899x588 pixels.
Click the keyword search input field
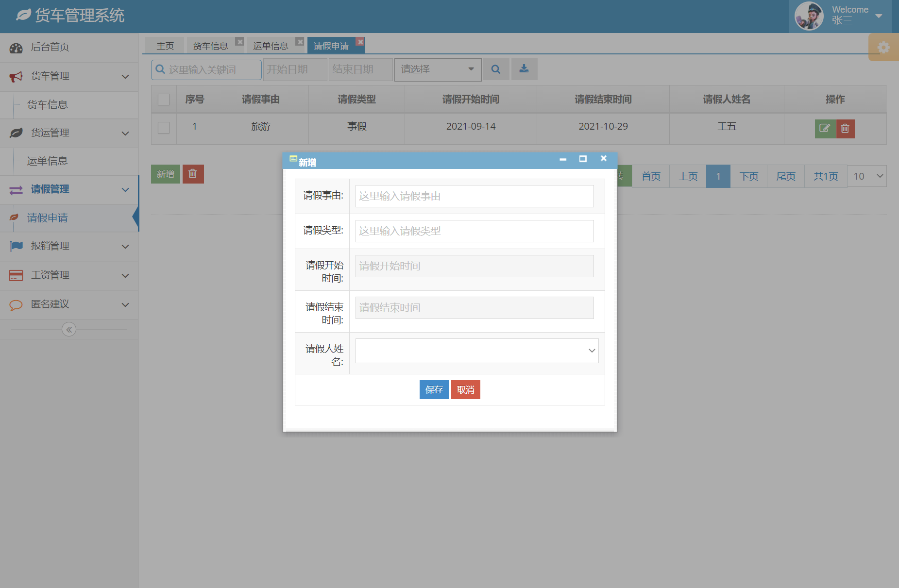(209, 69)
